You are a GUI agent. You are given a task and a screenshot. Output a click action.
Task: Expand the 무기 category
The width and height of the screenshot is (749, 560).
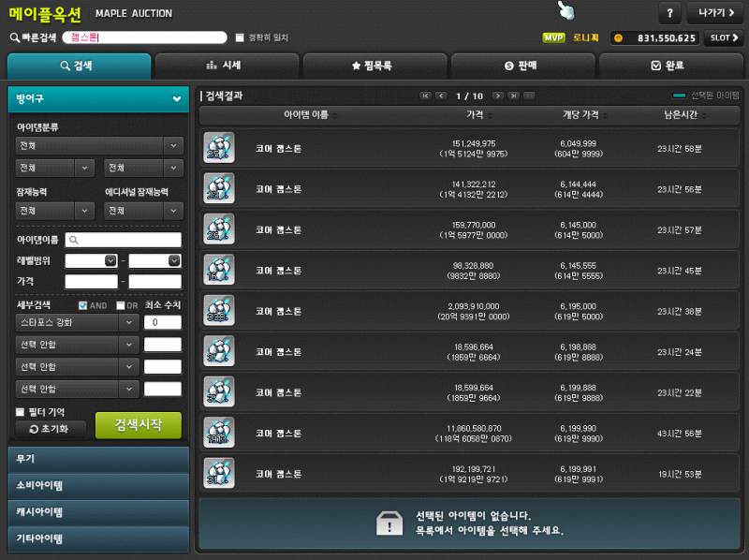[98, 459]
